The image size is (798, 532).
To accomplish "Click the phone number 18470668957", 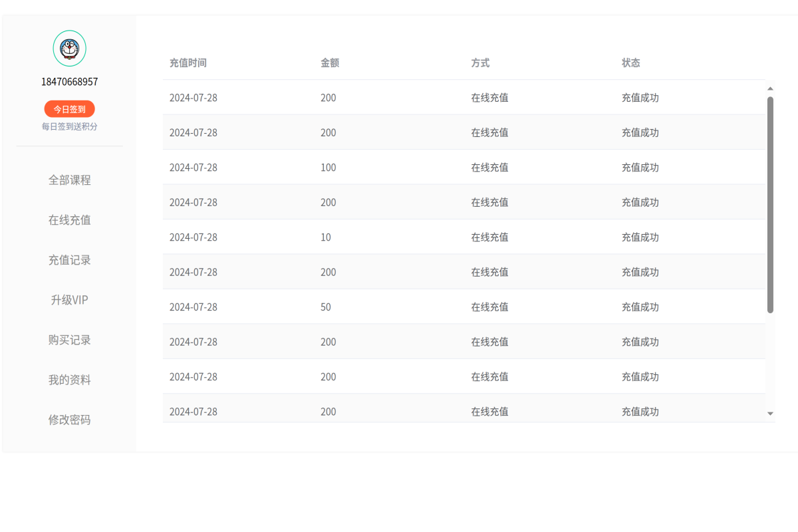I will (x=69, y=81).
